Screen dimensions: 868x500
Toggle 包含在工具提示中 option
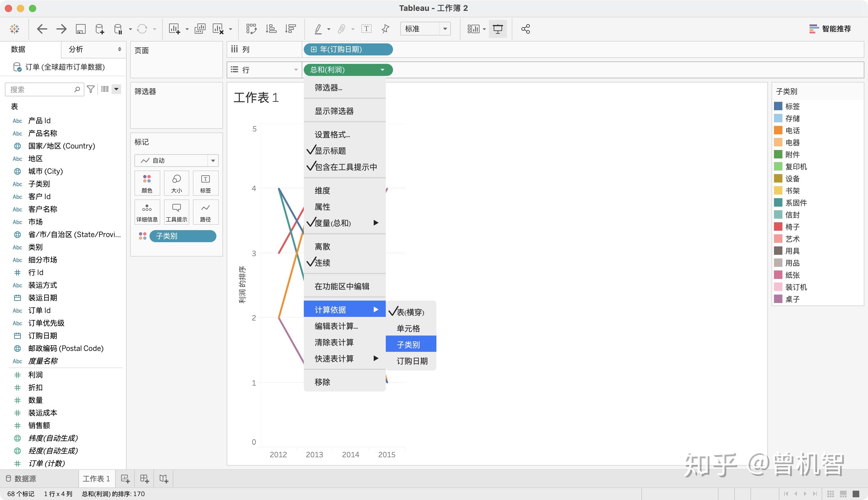(345, 167)
